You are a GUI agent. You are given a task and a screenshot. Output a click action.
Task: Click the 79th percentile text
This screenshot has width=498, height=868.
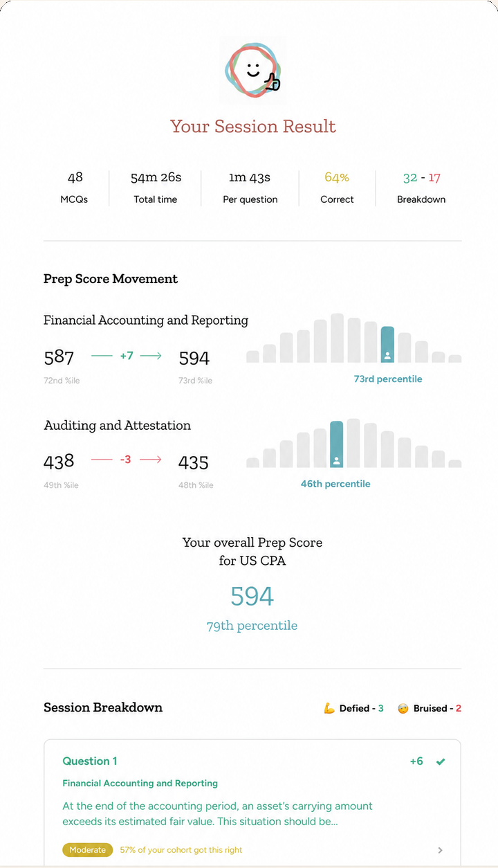[252, 626]
